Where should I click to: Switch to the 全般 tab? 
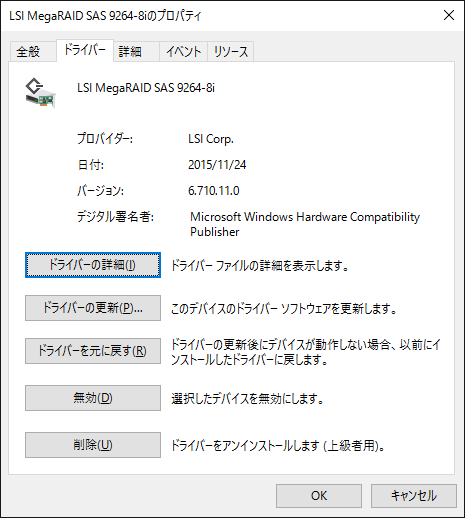tap(33, 52)
